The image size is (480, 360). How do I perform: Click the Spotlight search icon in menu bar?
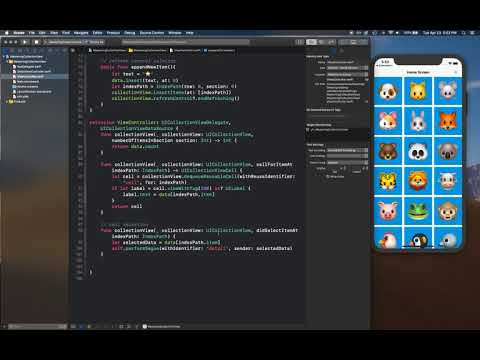(464, 33)
